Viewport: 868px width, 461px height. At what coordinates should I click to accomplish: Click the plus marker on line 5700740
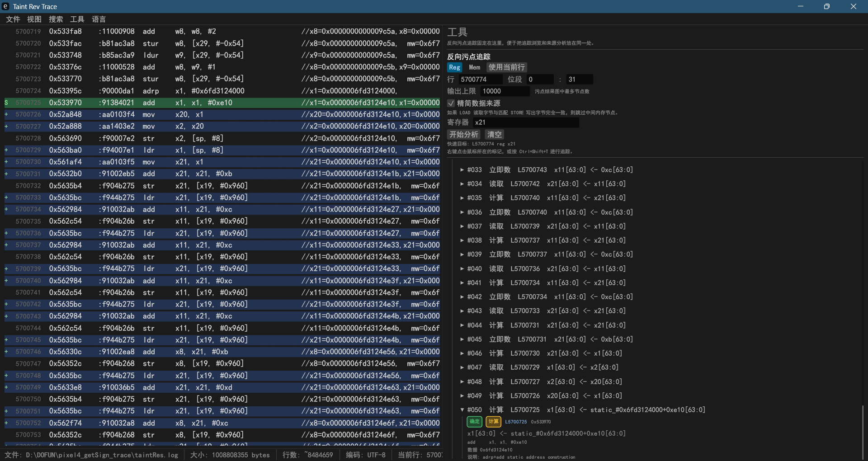tap(6, 281)
